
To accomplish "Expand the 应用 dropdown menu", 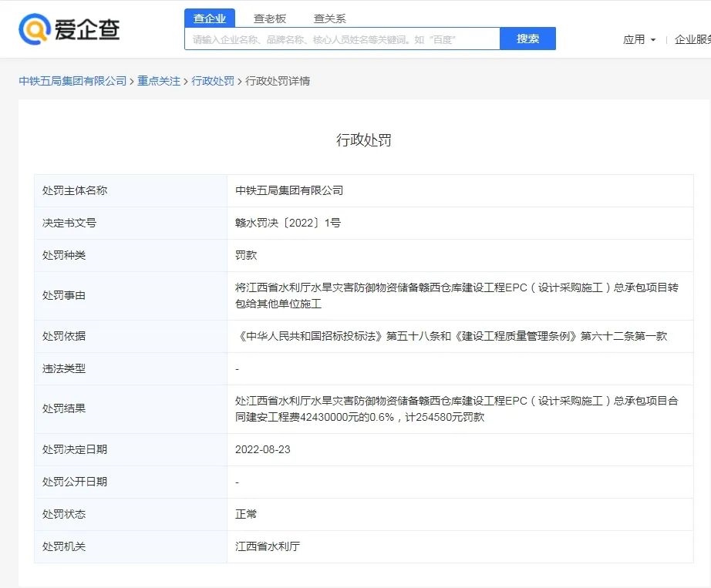I will 639,39.
